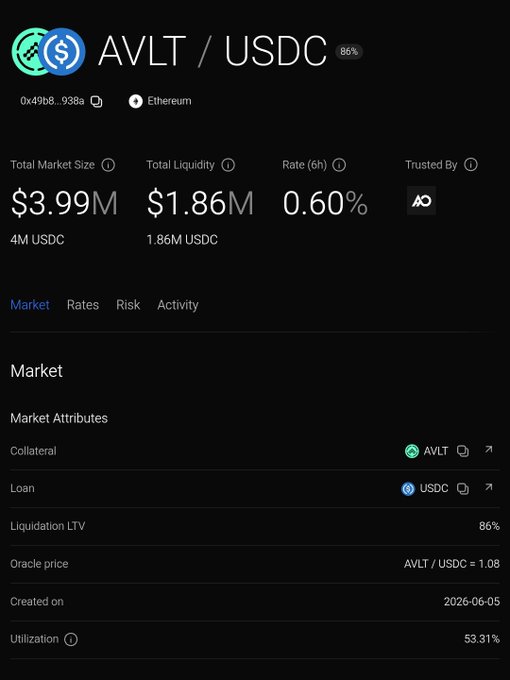This screenshot has height=680, width=510.
Task: Click the USDC loan token name
Action: pos(434,489)
